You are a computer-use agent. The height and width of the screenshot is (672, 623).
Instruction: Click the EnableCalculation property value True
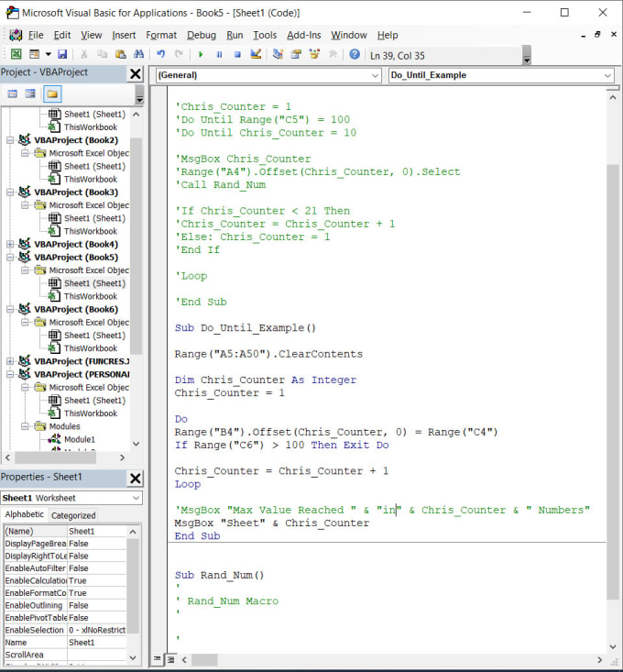(x=97, y=580)
